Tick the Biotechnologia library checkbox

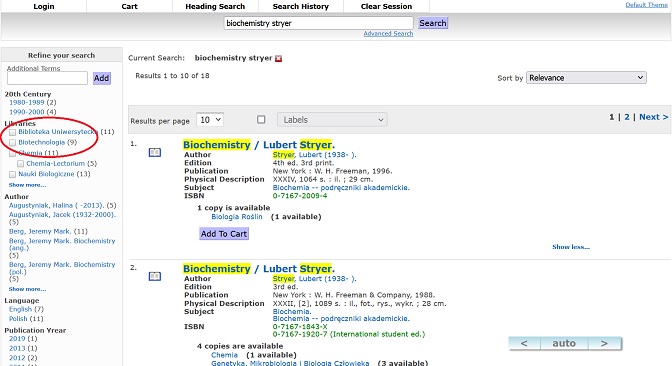(12, 143)
